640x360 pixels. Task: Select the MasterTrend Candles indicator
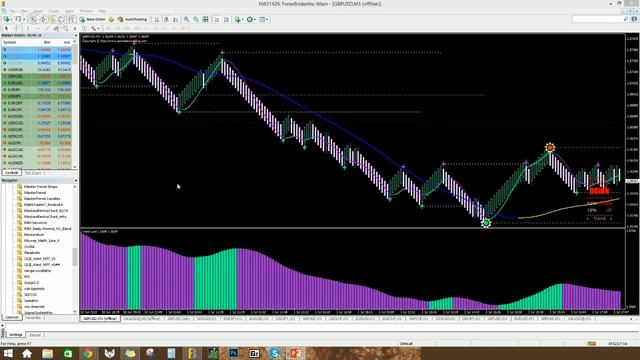(42, 198)
